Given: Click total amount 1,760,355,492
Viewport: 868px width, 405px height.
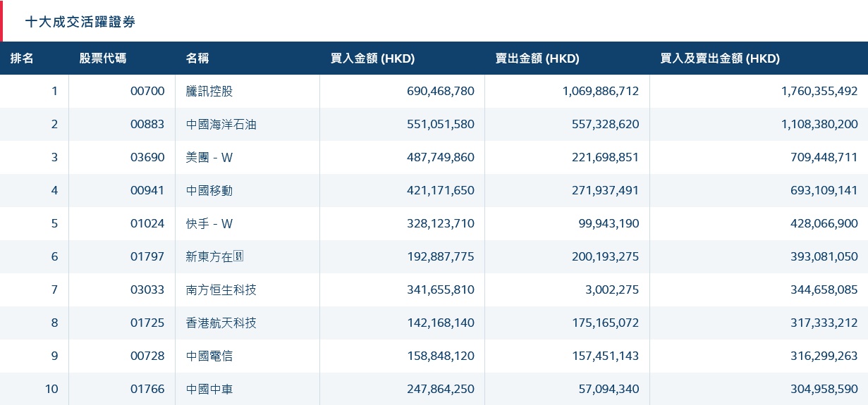Looking at the screenshot, I should [x=819, y=91].
